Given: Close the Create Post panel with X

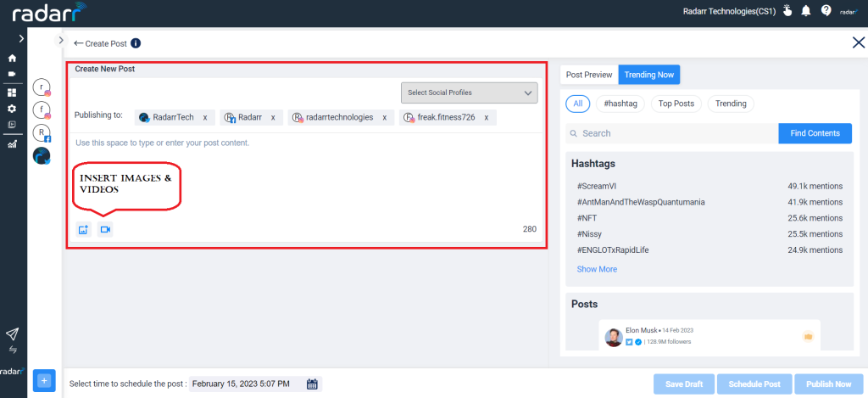Looking at the screenshot, I should 859,42.
